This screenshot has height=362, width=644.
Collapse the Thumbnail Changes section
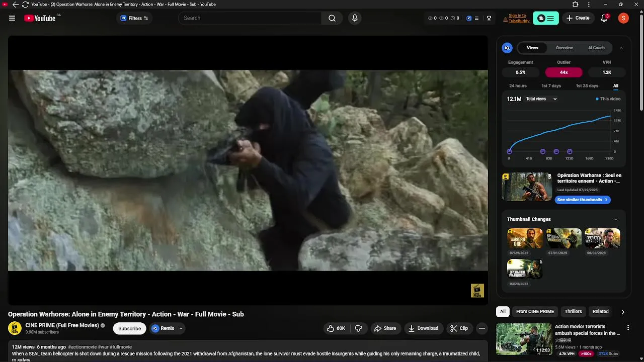pos(616,219)
